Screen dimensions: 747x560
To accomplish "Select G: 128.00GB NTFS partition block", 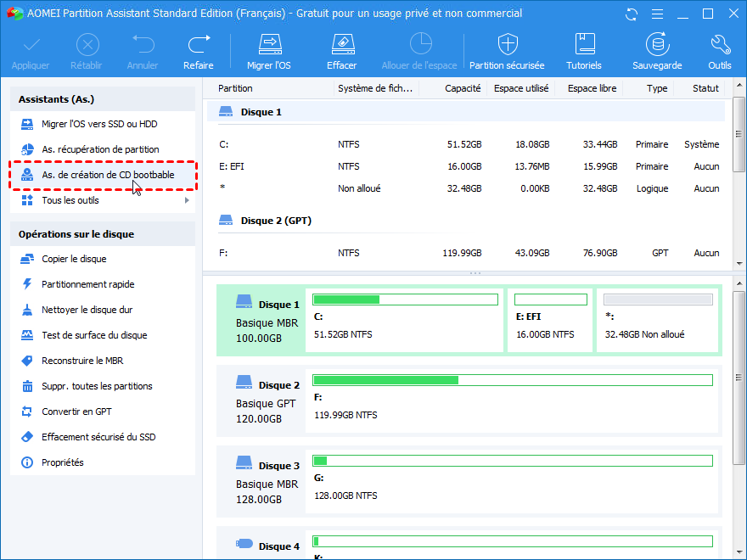I will (512, 481).
